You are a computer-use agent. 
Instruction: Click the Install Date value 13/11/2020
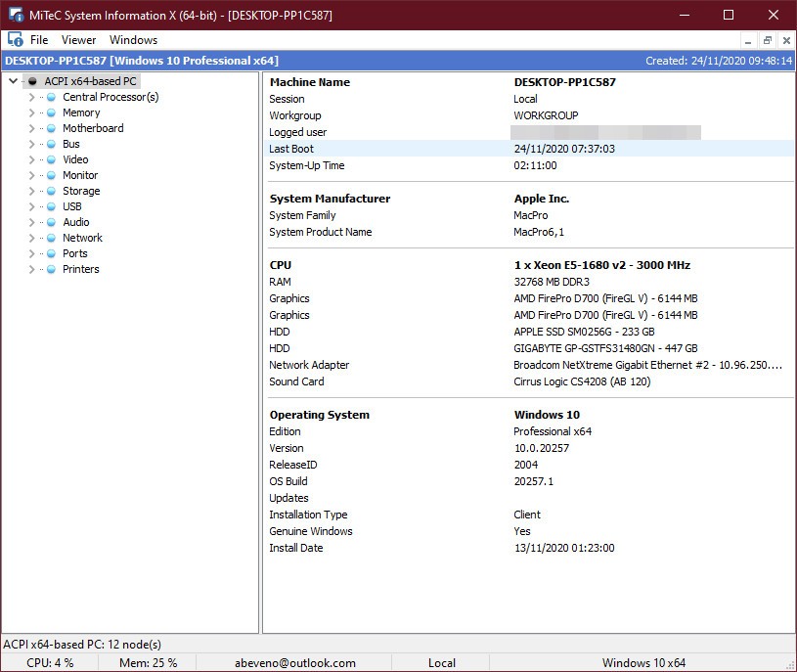pos(564,548)
